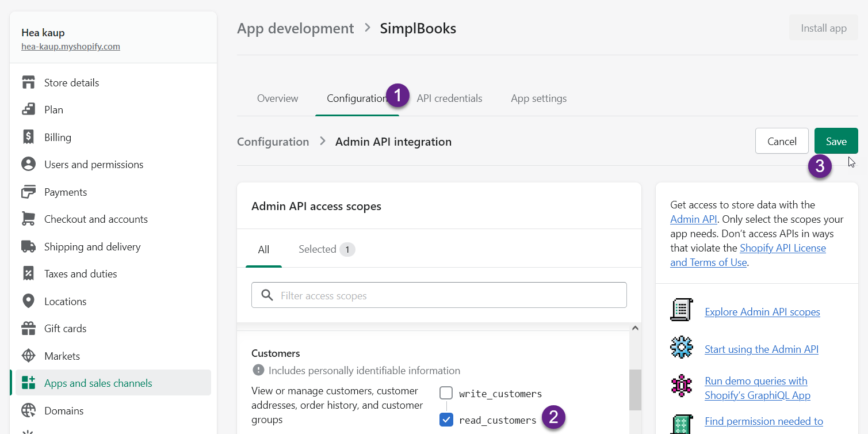Image resolution: width=868 pixels, height=434 pixels.
Task: Click the Users and permissions person icon
Action: pyautogui.click(x=28, y=164)
